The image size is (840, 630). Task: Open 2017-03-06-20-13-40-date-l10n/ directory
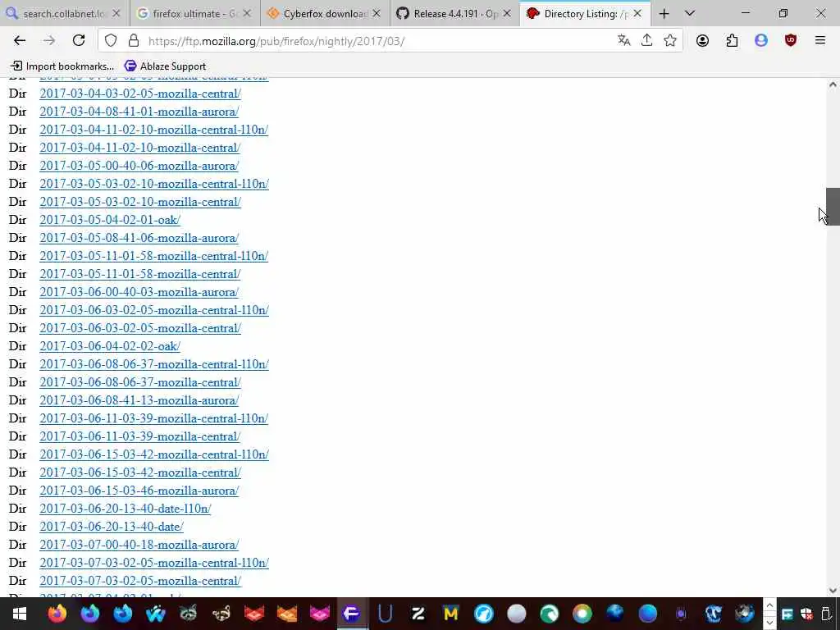[x=126, y=509]
